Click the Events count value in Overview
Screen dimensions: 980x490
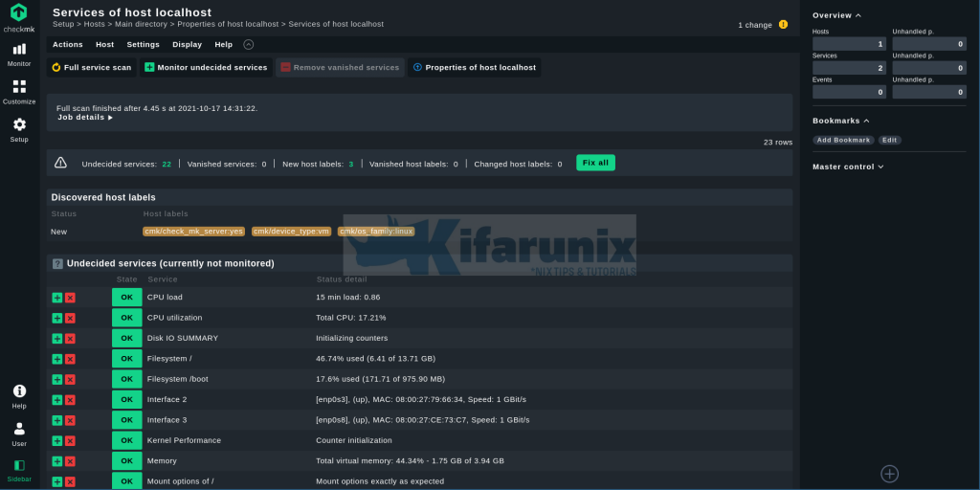[x=850, y=92]
